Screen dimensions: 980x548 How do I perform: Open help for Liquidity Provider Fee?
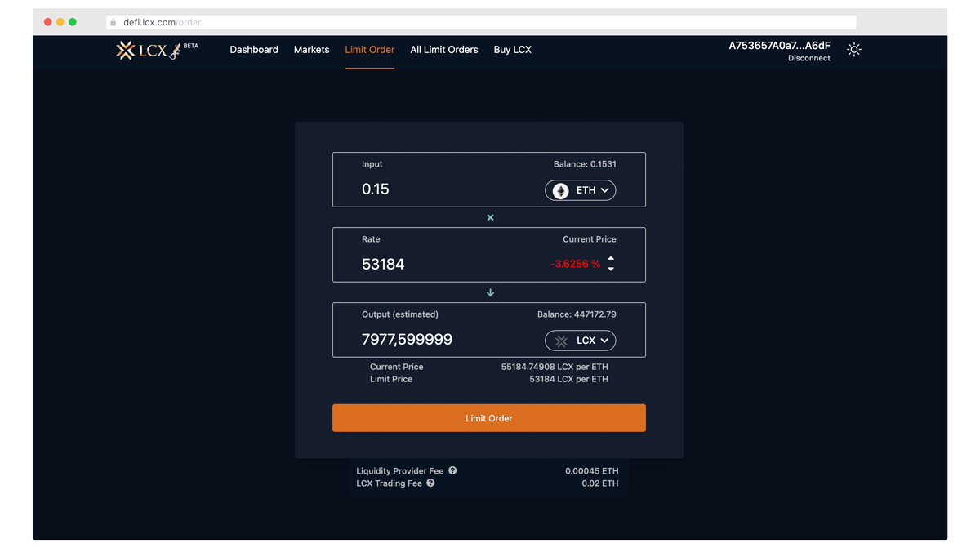pos(452,470)
